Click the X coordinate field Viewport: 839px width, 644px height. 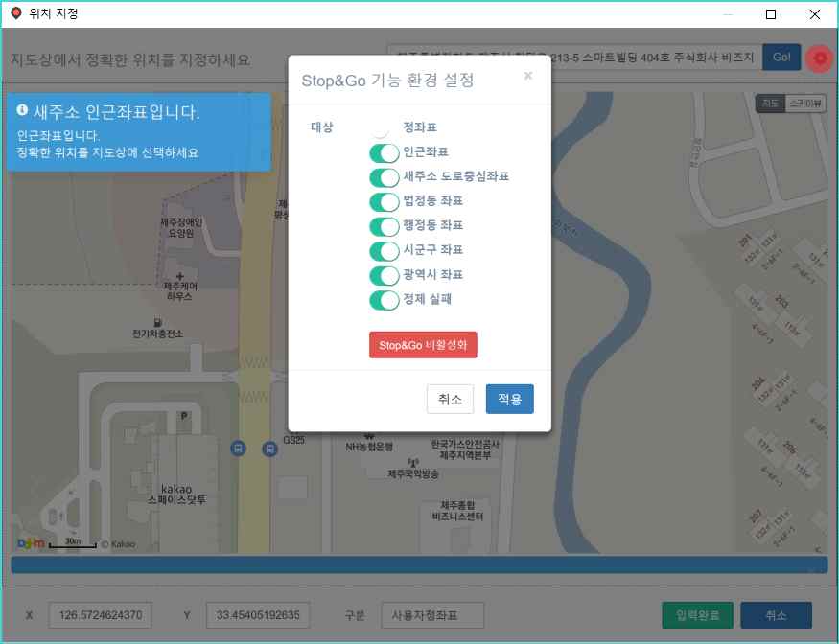(x=101, y=615)
